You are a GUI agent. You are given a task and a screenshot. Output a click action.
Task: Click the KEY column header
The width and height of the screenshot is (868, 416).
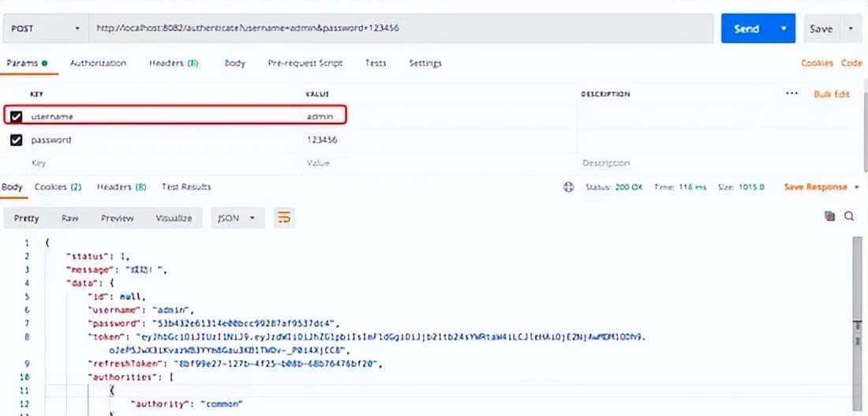(x=36, y=94)
